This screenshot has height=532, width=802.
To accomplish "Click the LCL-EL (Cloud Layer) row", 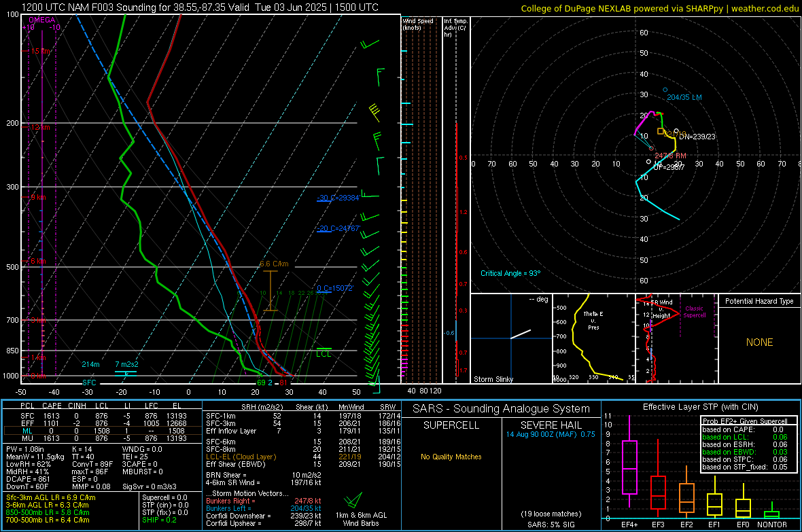I will tap(303, 457).
